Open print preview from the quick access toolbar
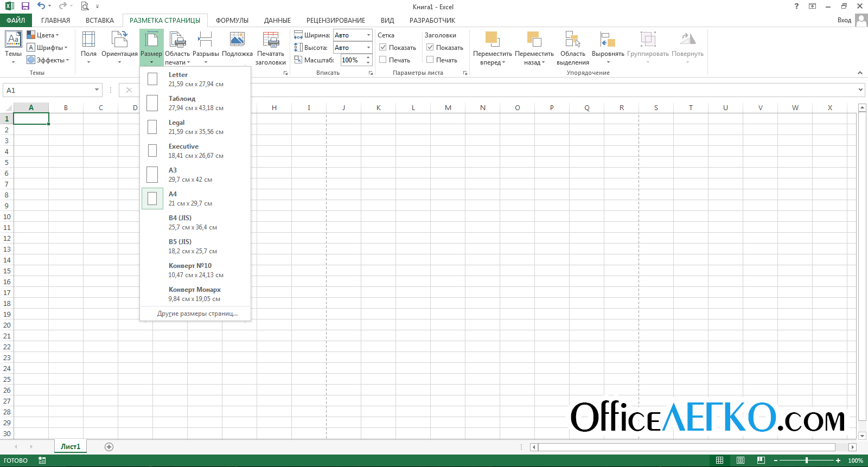868x467 pixels. click(85, 6)
